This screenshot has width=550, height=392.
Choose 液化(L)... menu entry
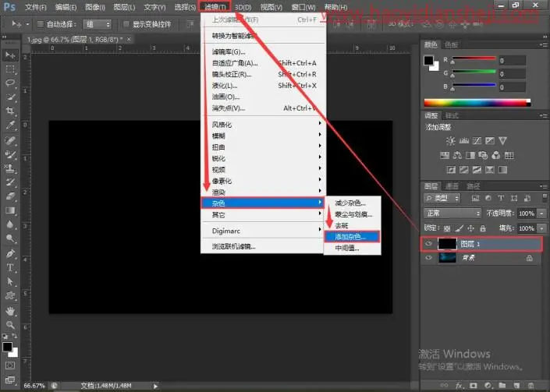263,86
